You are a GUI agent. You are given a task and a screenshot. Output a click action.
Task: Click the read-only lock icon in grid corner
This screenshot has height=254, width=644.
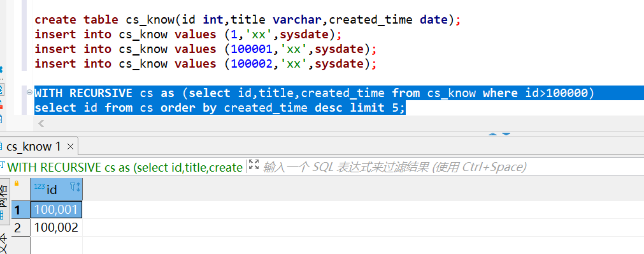pyautogui.click(x=17, y=183)
